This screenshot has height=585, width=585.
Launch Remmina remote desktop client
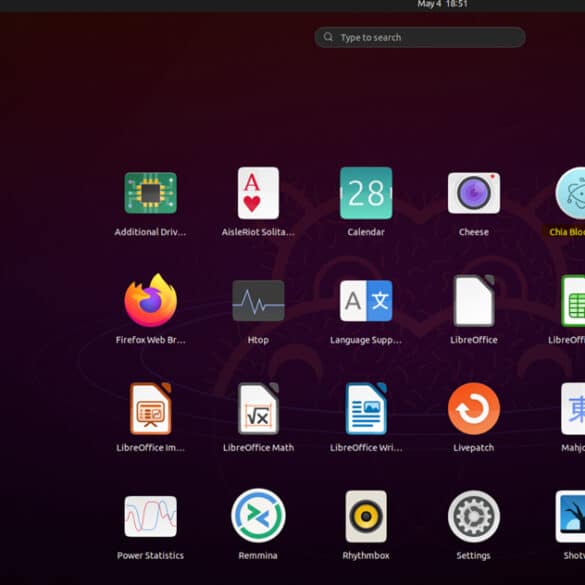258,516
